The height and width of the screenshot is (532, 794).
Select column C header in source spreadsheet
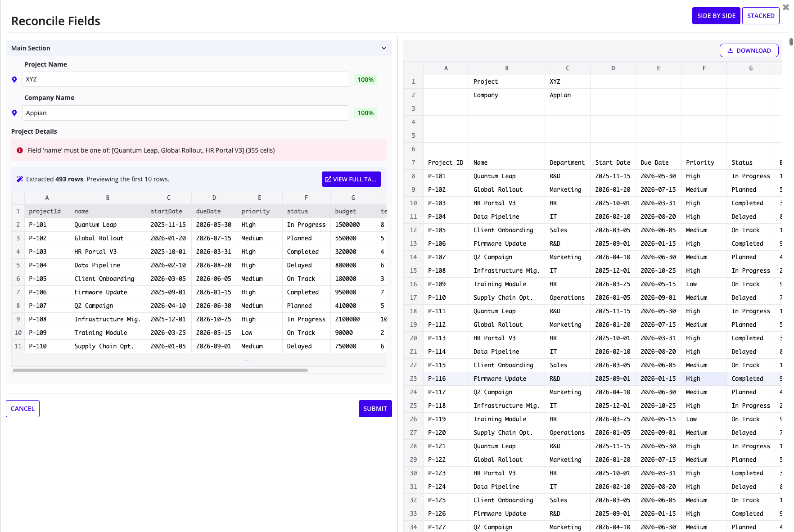[x=568, y=68]
